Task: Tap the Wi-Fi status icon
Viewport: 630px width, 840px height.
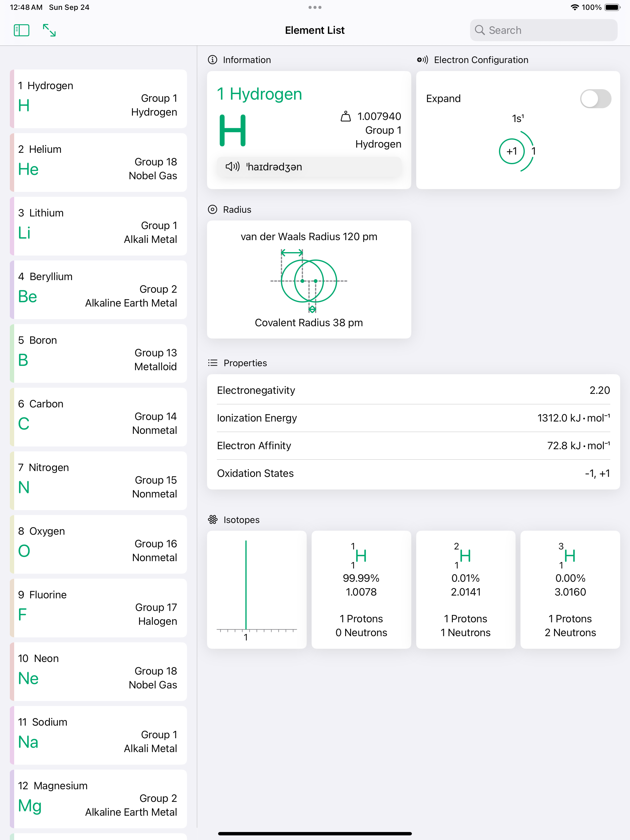Action: pos(575,7)
